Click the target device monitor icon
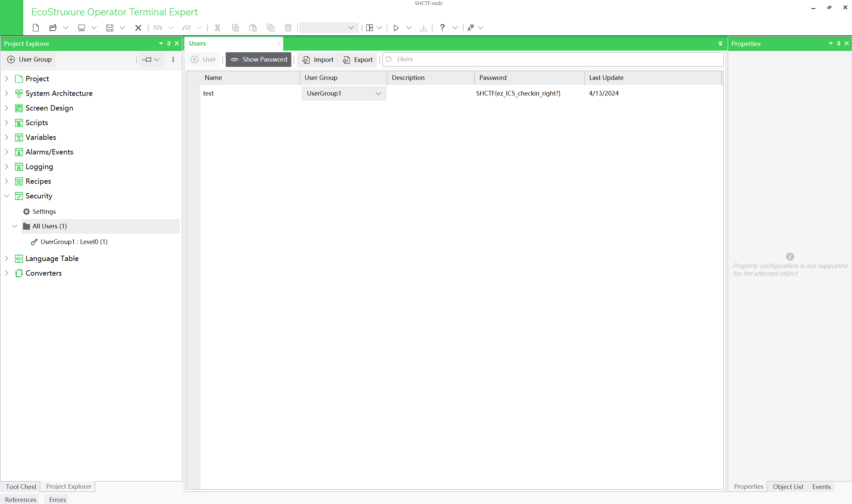 click(82, 28)
